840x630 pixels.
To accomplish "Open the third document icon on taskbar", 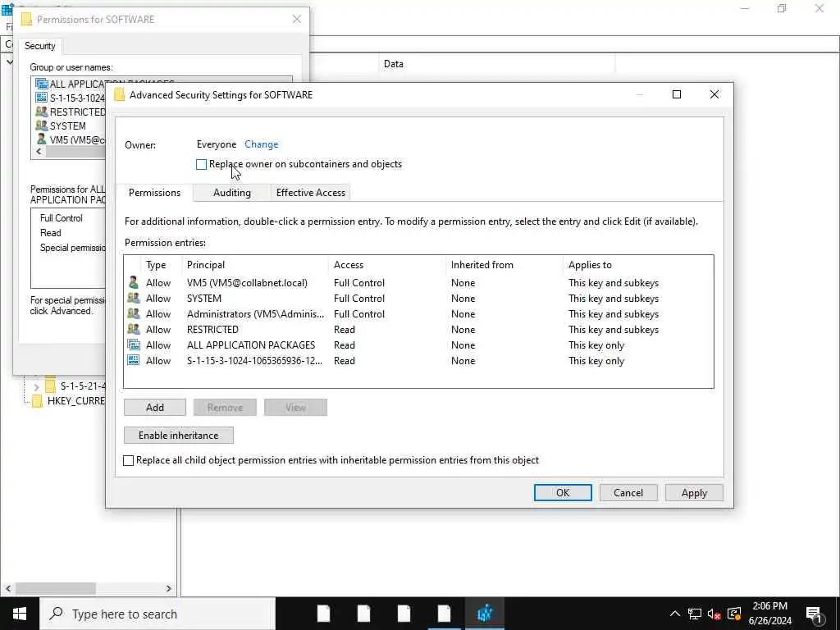I will pos(404,614).
